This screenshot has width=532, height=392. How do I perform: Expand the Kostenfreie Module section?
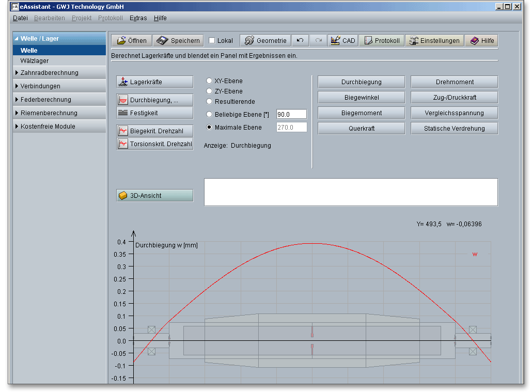click(48, 127)
